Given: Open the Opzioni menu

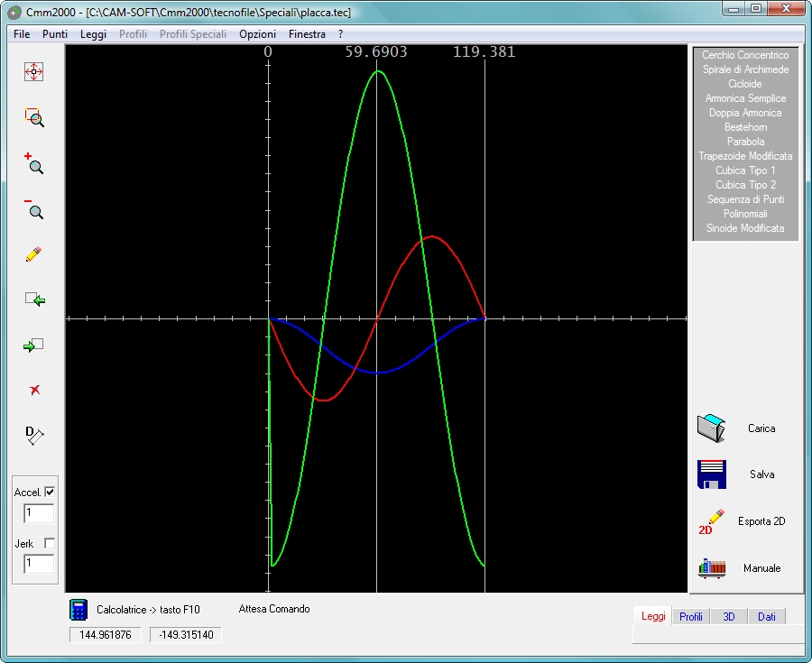Looking at the screenshot, I should (x=257, y=34).
